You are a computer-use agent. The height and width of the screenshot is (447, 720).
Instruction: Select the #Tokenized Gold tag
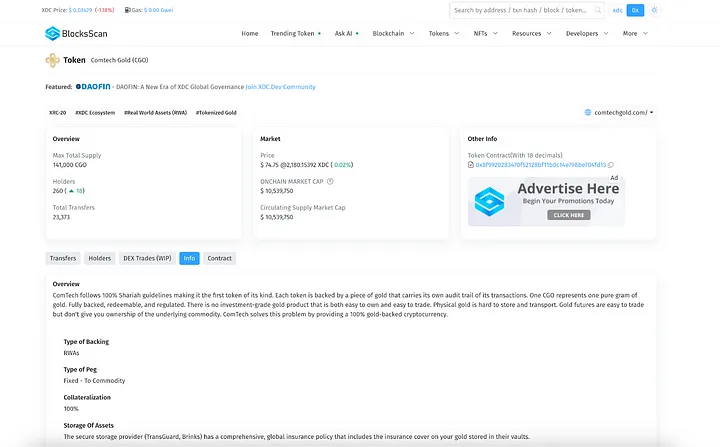pyautogui.click(x=216, y=113)
